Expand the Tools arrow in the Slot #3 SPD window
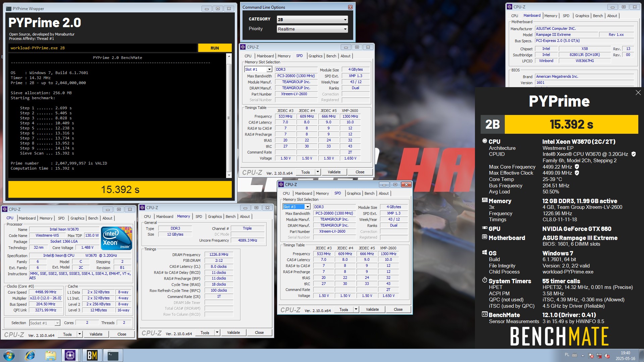Viewport: 644px width, 362px height. tap(356, 309)
